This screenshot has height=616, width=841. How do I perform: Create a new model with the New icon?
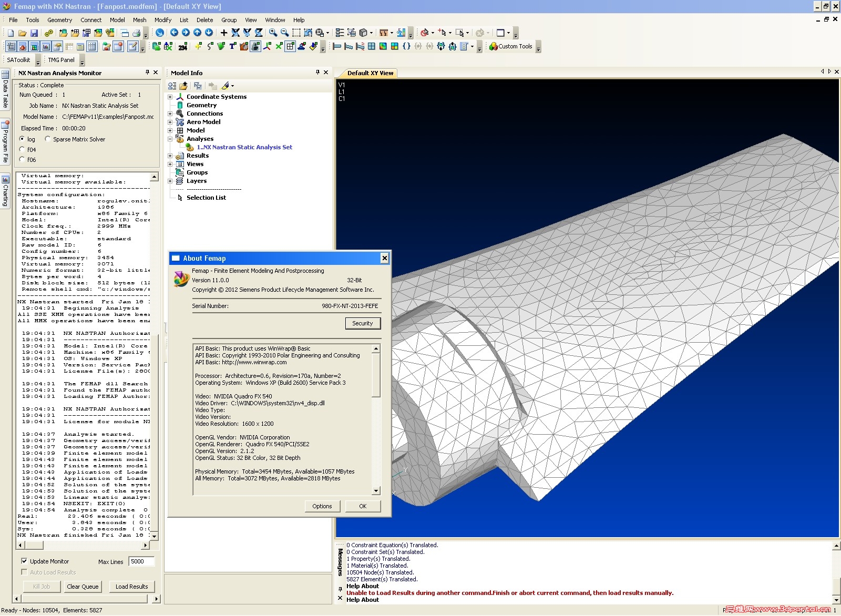[11, 33]
